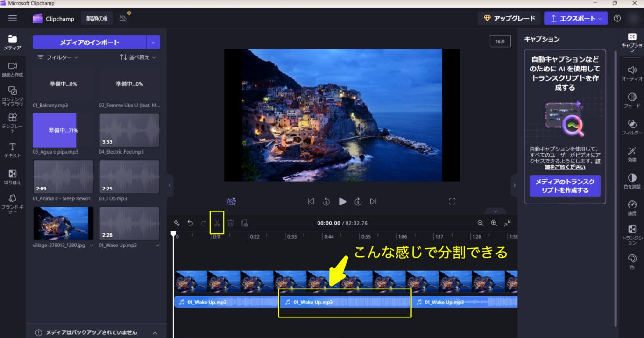This screenshot has height=338, width=644.
Task: Redo the last action
Action: pyautogui.click(x=204, y=223)
